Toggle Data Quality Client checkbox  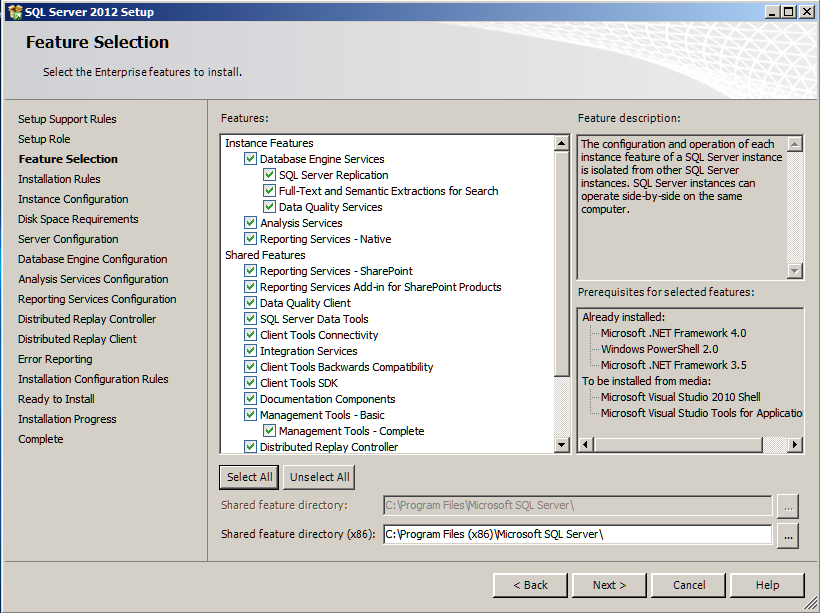click(x=251, y=303)
